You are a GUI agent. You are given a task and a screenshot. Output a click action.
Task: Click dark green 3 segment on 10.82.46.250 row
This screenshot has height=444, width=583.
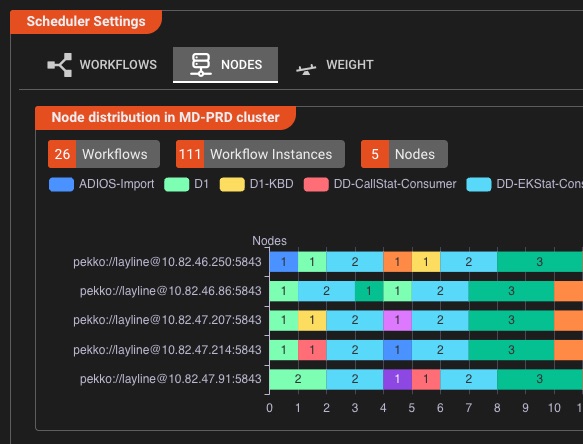540,262
